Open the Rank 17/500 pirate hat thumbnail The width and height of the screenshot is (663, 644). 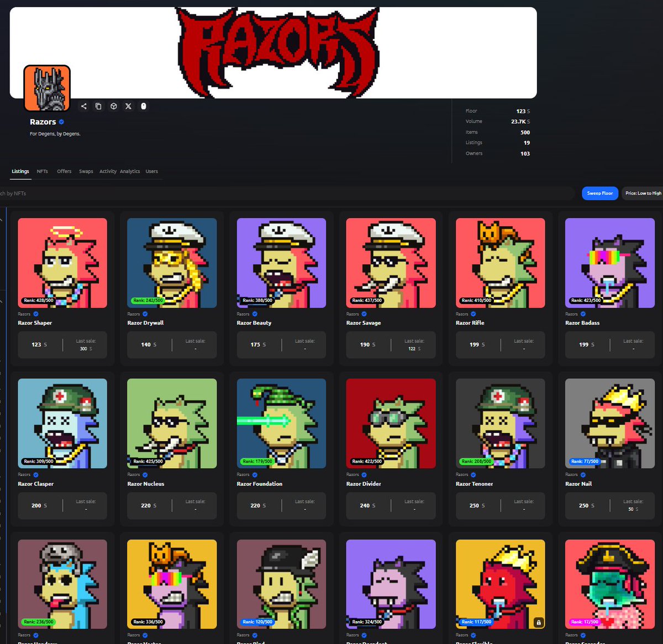point(609,584)
